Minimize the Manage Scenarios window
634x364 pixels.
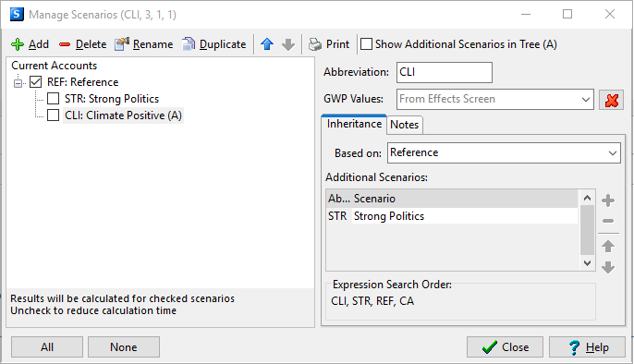coord(526,14)
